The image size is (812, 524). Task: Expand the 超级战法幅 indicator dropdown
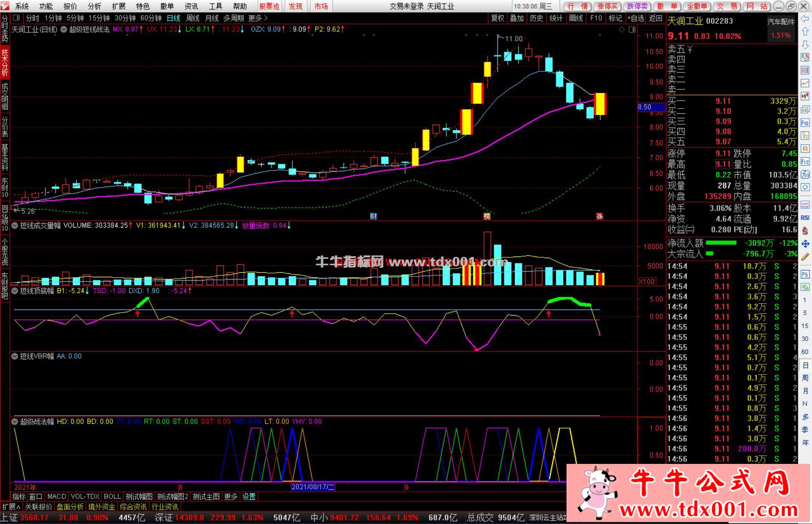(x=15, y=421)
